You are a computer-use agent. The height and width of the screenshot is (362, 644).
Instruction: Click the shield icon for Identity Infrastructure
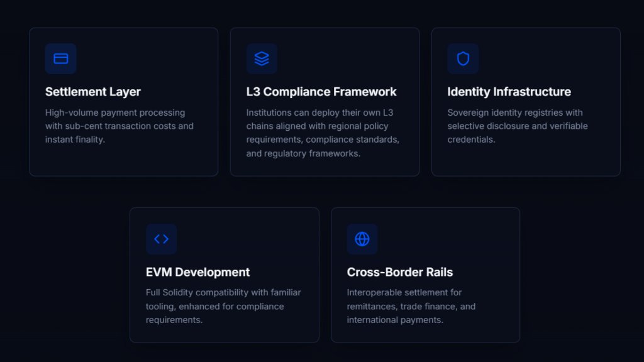[463, 58]
